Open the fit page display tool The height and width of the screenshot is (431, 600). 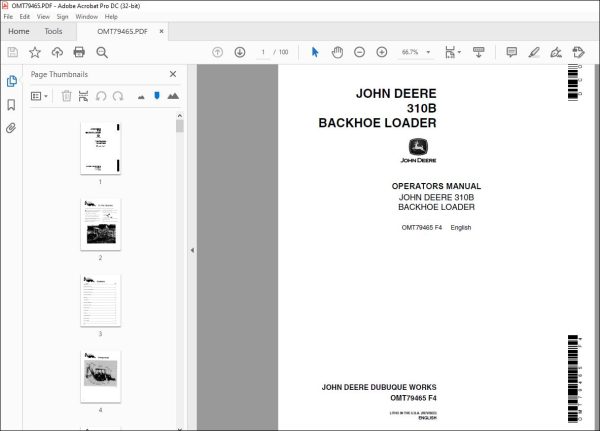coord(450,52)
